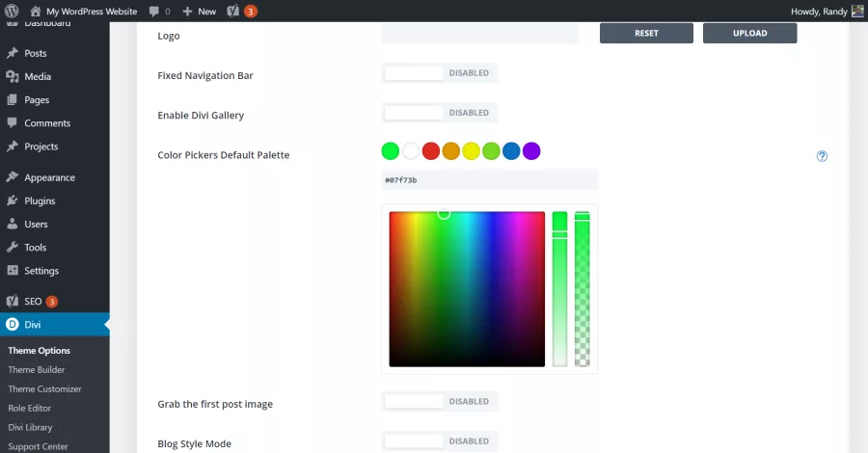Click the Plugins plug icon

(13, 200)
